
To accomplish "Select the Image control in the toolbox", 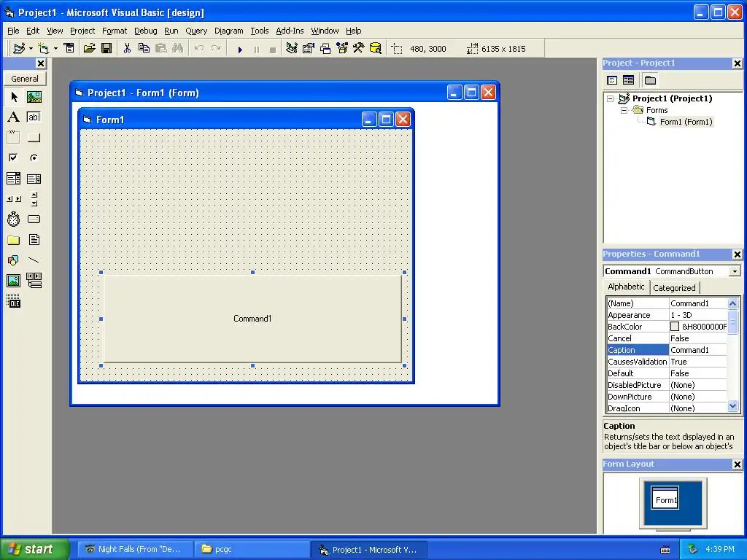I will point(14,281).
